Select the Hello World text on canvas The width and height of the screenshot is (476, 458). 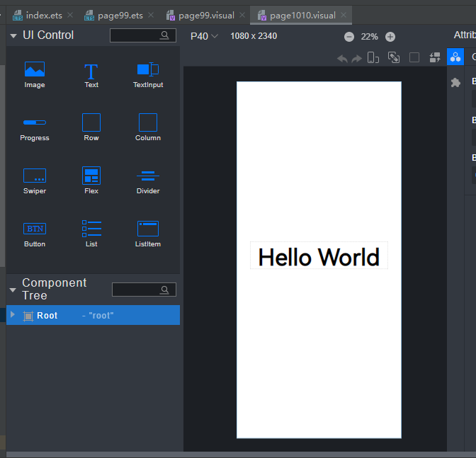[319, 256]
